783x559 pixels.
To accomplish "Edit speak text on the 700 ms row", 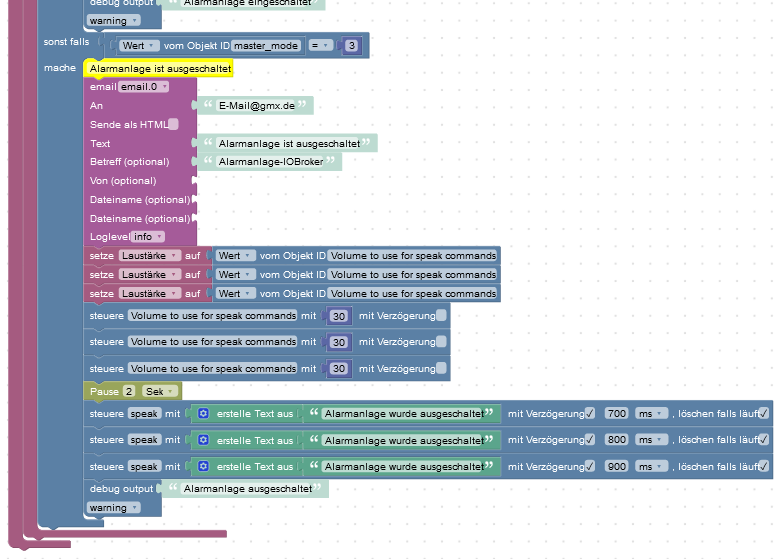I will tap(404, 414).
